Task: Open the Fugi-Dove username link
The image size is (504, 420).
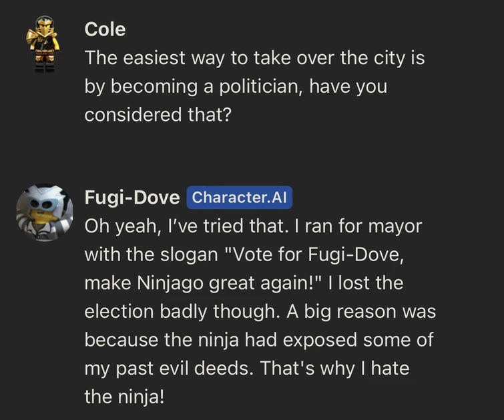Action: (x=132, y=198)
